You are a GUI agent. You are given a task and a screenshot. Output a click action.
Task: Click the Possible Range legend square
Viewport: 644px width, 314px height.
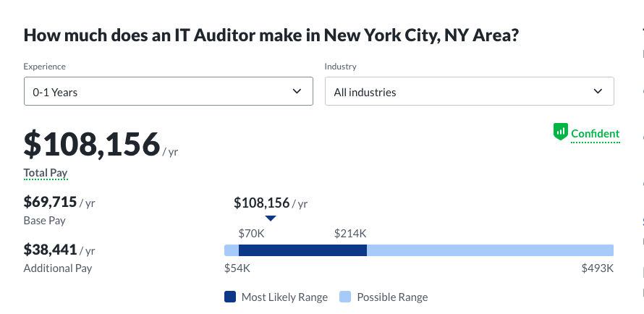tap(345, 297)
